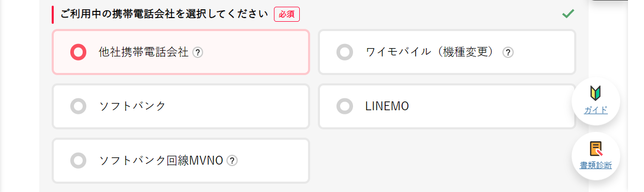Screen dimensions: 644x192
Task: Open help icon beside ソフトバンク回線MVNO
Action: point(232,160)
